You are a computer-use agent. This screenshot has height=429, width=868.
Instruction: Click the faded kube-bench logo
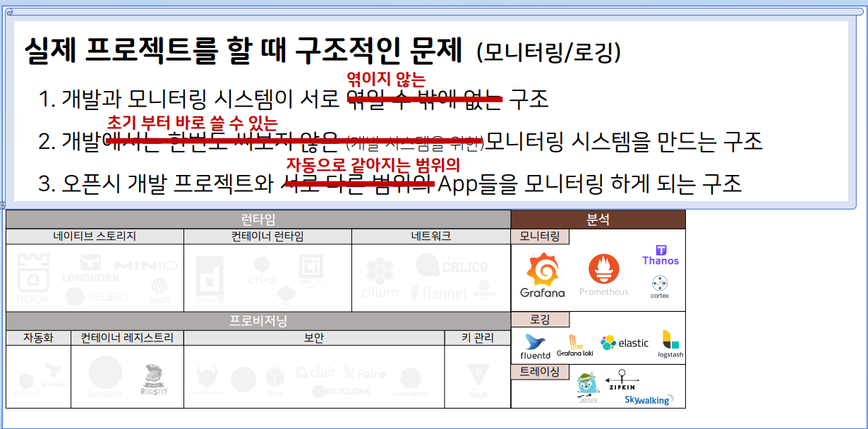[x=411, y=382]
